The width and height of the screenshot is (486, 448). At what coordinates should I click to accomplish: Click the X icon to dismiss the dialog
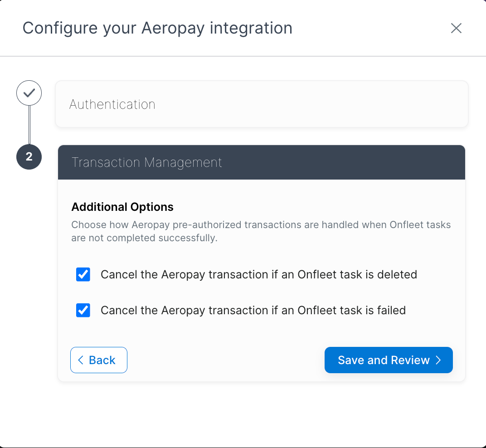pos(456,28)
